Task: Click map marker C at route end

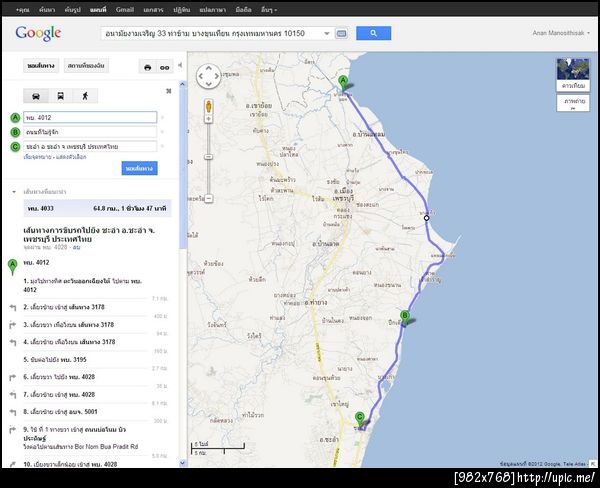Action: tap(359, 419)
